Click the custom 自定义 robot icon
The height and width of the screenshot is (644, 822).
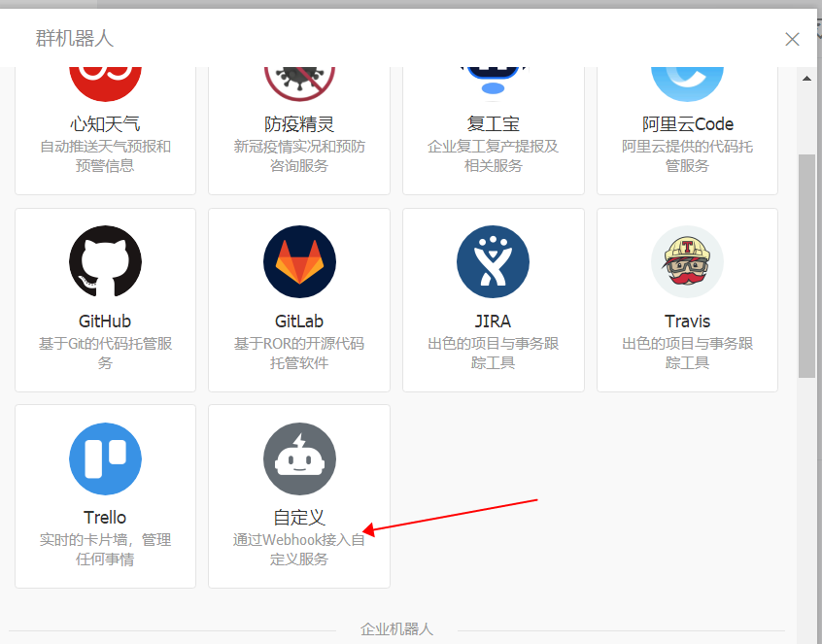coord(299,458)
